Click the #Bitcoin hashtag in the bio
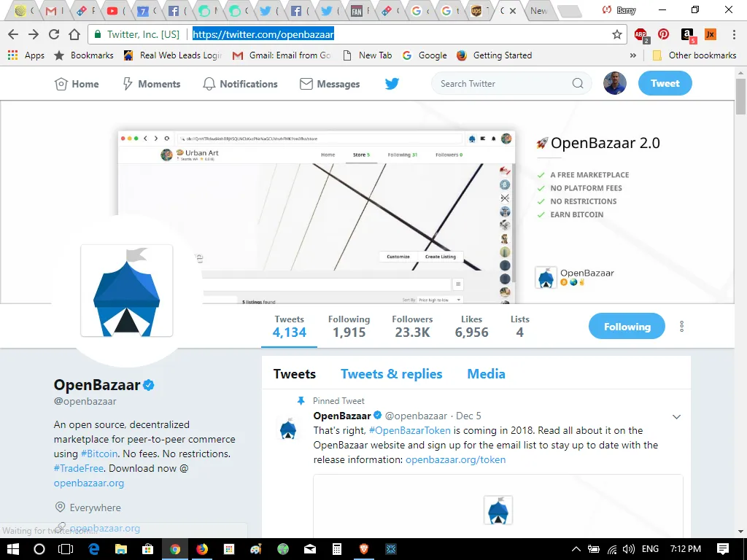This screenshot has height=560, width=747. click(x=99, y=454)
